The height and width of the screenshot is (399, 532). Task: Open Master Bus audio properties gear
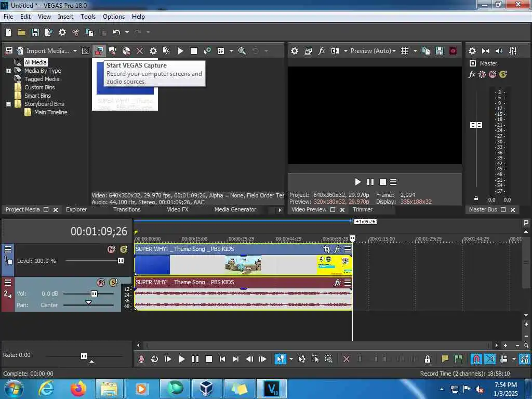coord(472,51)
